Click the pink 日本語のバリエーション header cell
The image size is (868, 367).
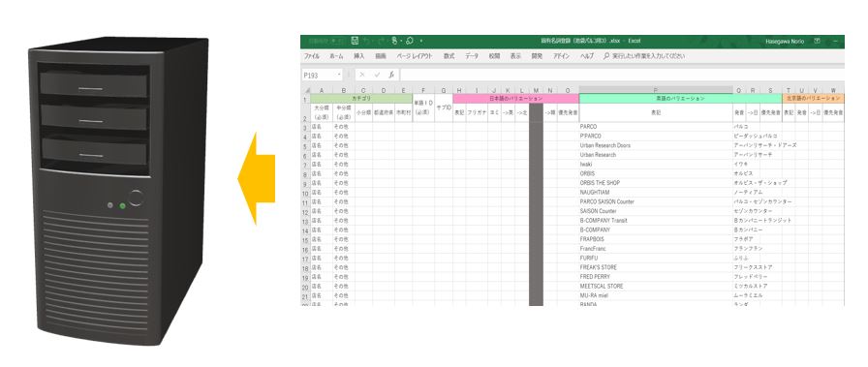[515, 99]
